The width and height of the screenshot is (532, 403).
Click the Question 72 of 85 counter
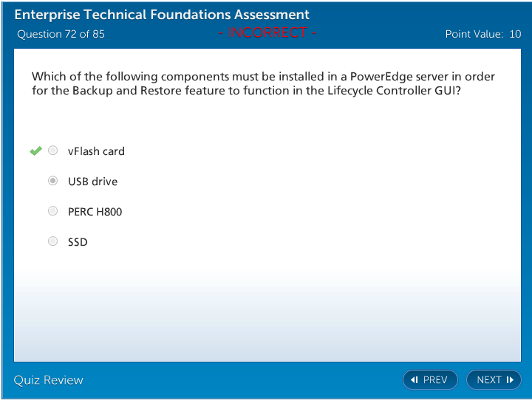pyautogui.click(x=61, y=34)
